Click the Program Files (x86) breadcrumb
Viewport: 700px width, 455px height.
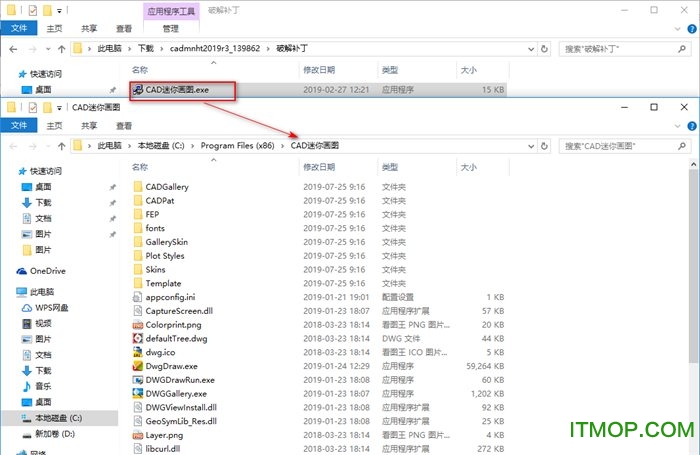tap(238, 146)
